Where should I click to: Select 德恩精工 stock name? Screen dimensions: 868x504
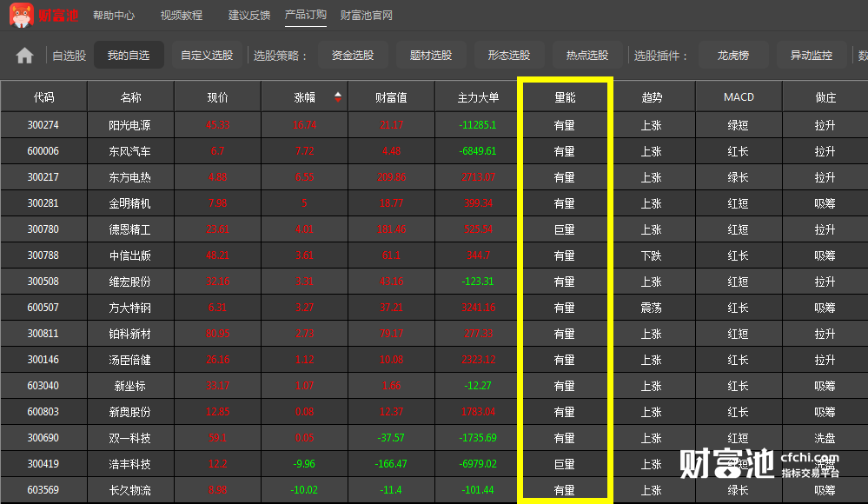point(129,229)
